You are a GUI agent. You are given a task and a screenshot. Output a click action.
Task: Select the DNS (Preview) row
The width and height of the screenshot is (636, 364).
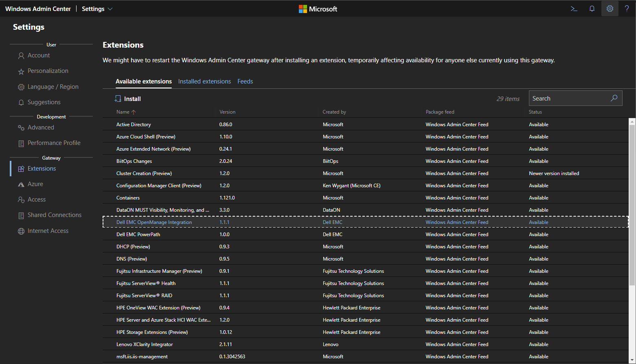pos(366,259)
